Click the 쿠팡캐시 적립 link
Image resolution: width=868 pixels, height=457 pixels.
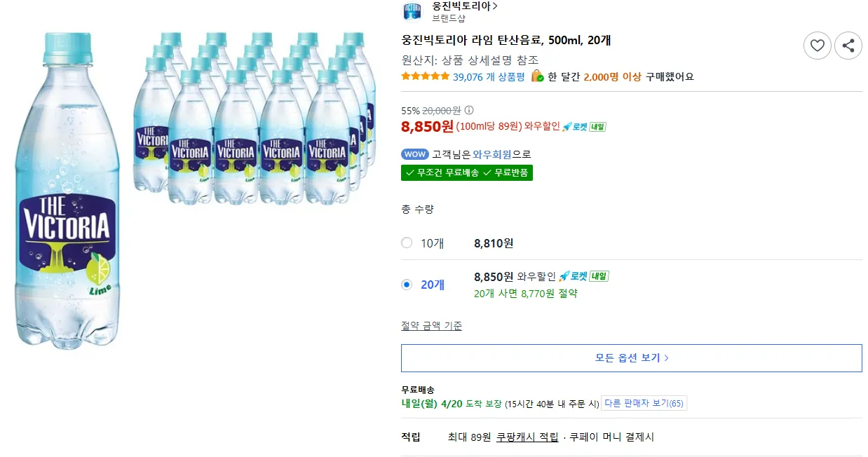[x=527, y=437]
